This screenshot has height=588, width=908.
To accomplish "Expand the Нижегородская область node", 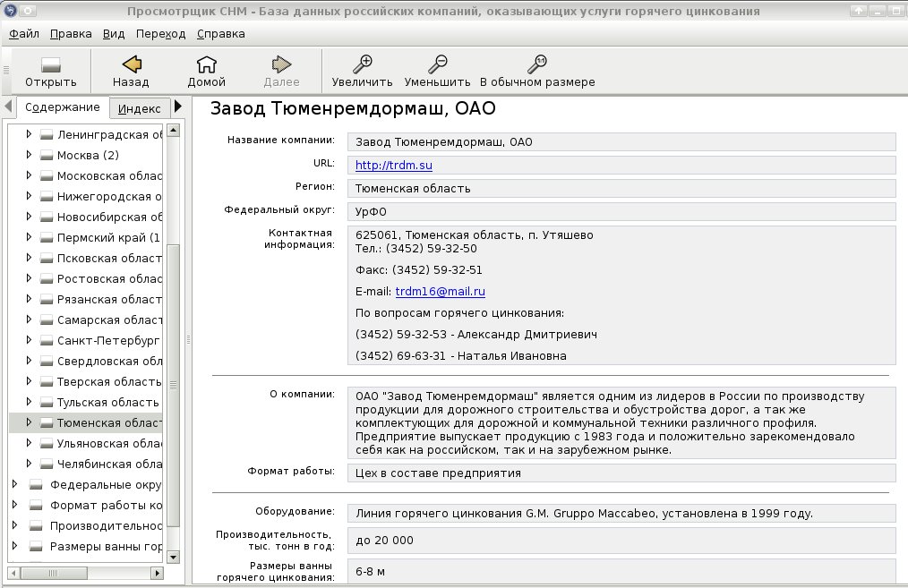I will [x=29, y=196].
